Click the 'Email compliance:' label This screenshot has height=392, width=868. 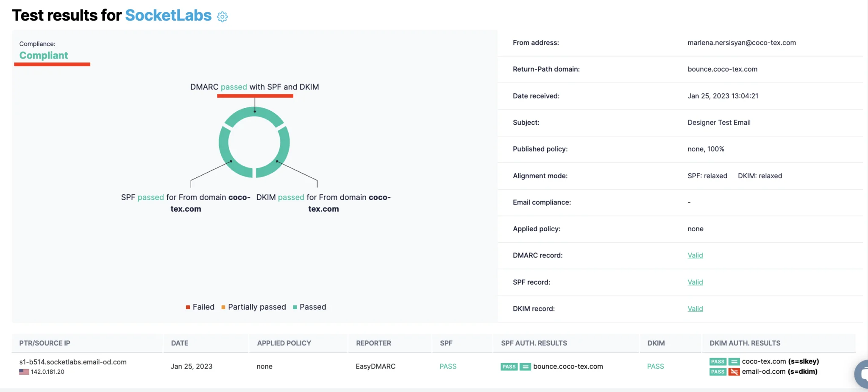pyautogui.click(x=542, y=202)
